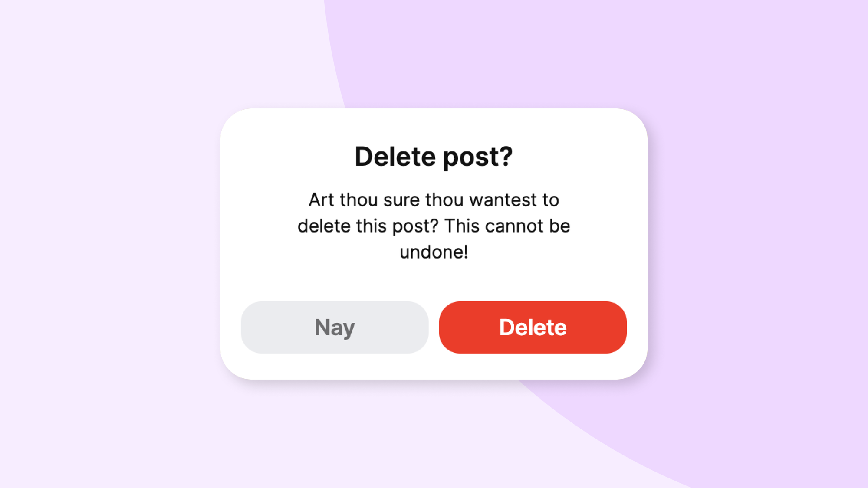The image size is (868, 488).
Task: Click the "Delete post?" heading
Action: [434, 157]
